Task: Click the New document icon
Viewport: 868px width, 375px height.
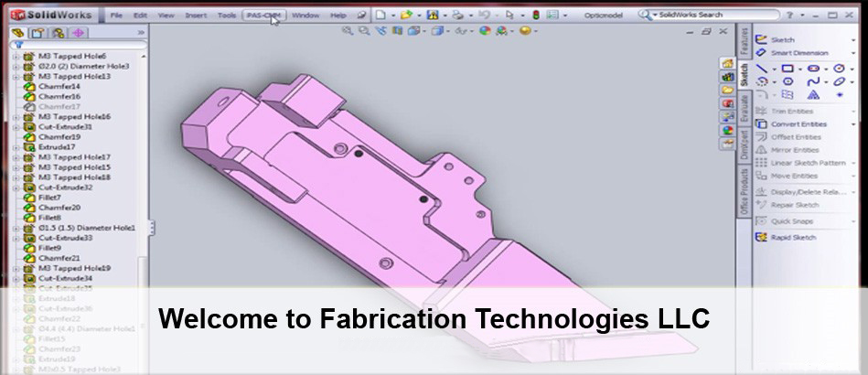Action: tap(380, 15)
